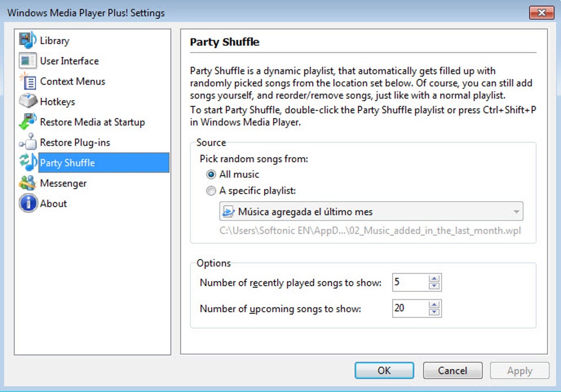Click the Messenger people icon
This screenshot has width=561, height=392.
pyautogui.click(x=28, y=183)
